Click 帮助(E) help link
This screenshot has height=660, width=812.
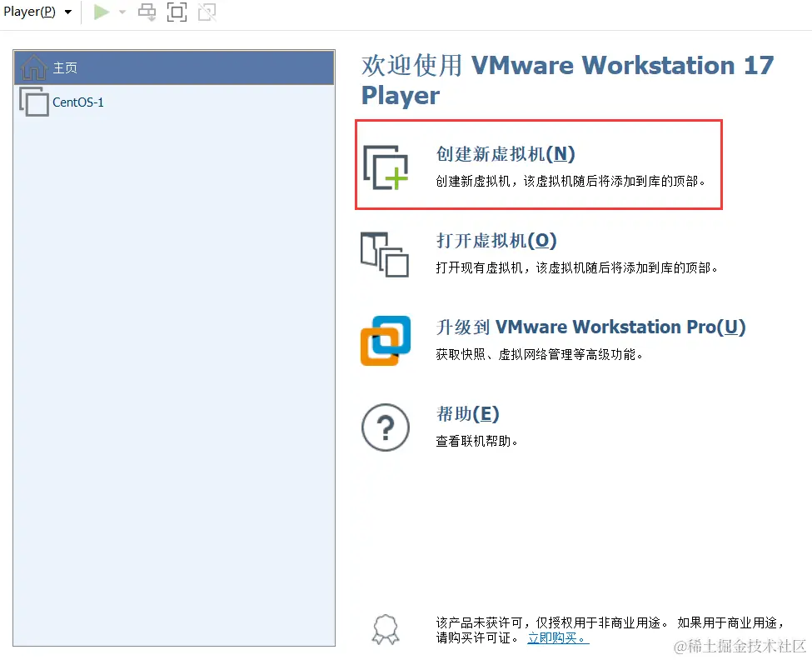tap(467, 413)
